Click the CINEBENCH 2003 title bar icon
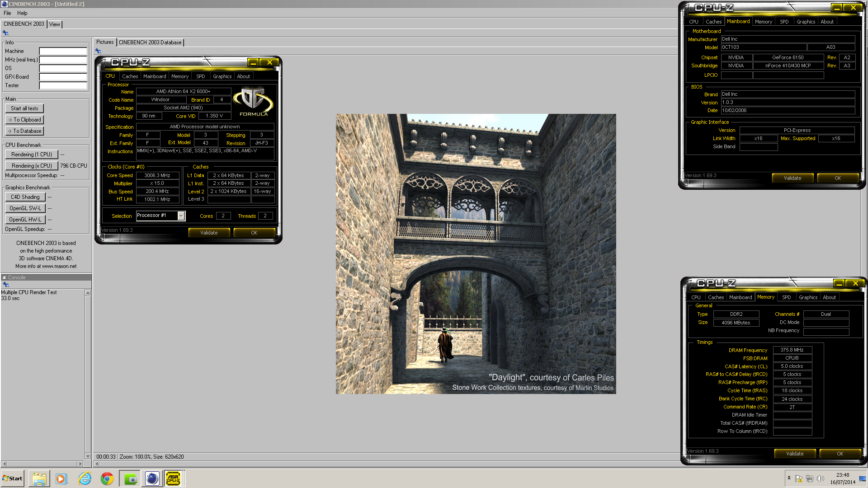Screen dimensions: 868x488 pyautogui.click(x=4, y=4)
